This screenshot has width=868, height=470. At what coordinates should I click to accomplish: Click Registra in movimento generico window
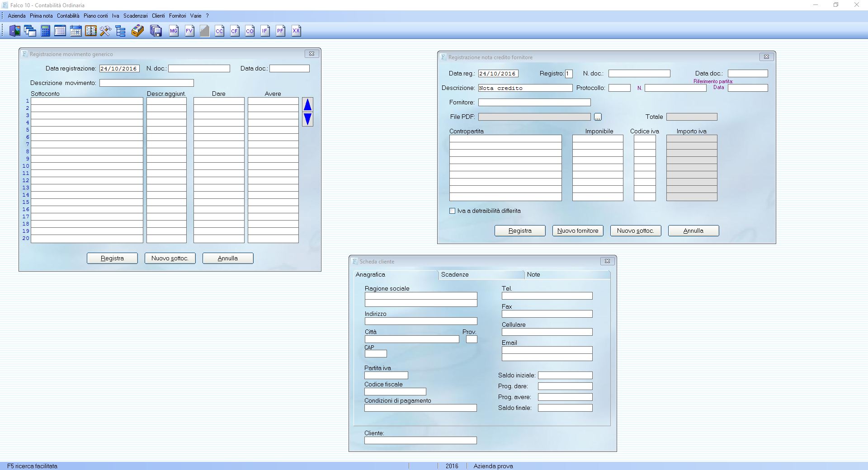pos(112,258)
